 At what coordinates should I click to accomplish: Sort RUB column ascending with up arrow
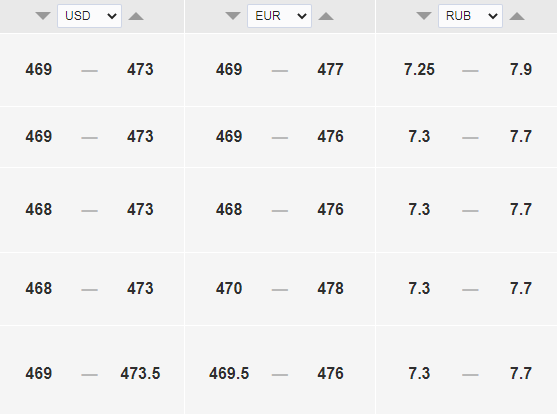point(517,16)
